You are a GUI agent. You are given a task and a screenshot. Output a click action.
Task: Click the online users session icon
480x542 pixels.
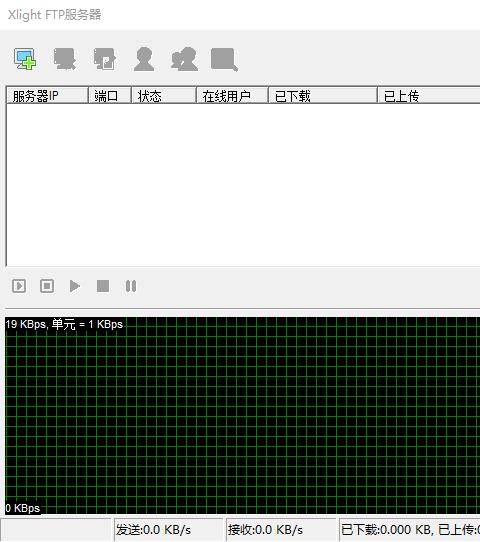click(x=185, y=59)
